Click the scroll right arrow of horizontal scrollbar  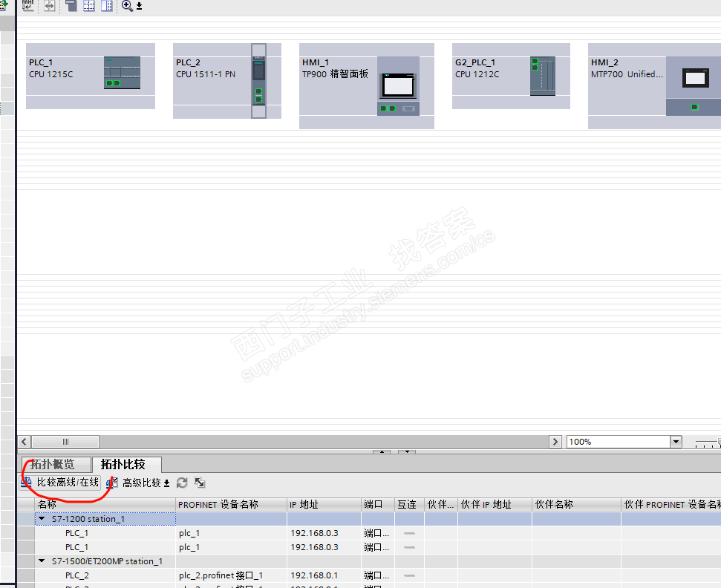tap(555, 442)
